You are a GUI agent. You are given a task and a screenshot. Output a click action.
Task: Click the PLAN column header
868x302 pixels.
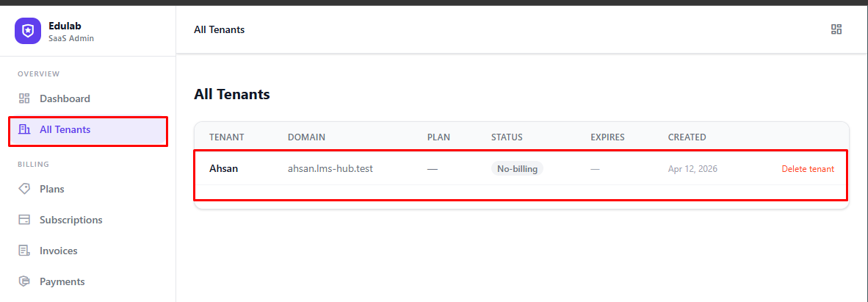pyautogui.click(x=438, y=137)
